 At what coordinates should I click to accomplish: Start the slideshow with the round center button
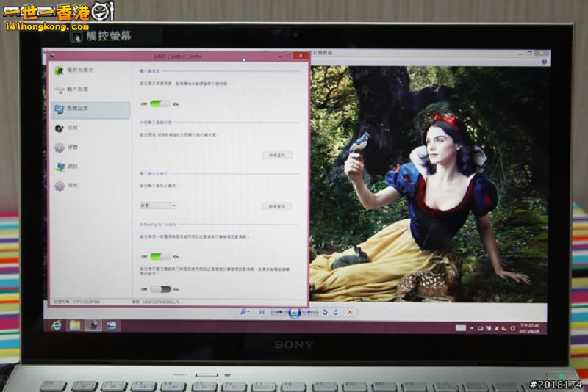coord(295,312)
